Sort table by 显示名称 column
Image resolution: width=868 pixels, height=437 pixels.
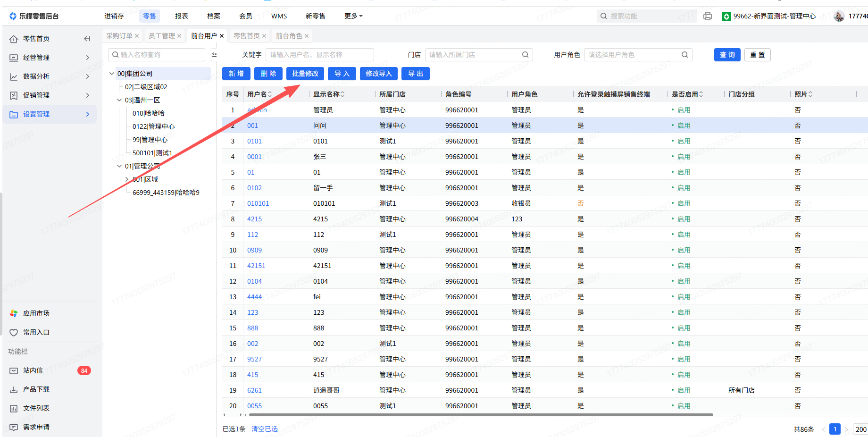[x=342, y=94]
